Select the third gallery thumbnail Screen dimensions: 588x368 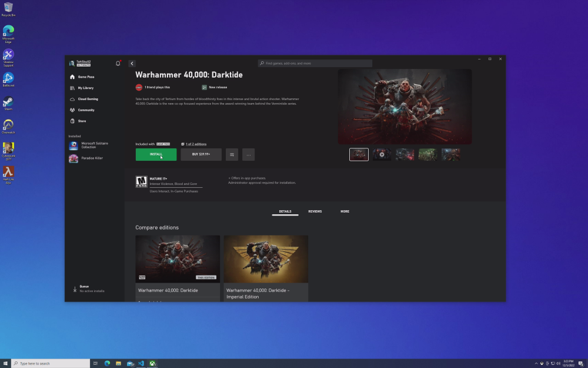pos(405,154)
